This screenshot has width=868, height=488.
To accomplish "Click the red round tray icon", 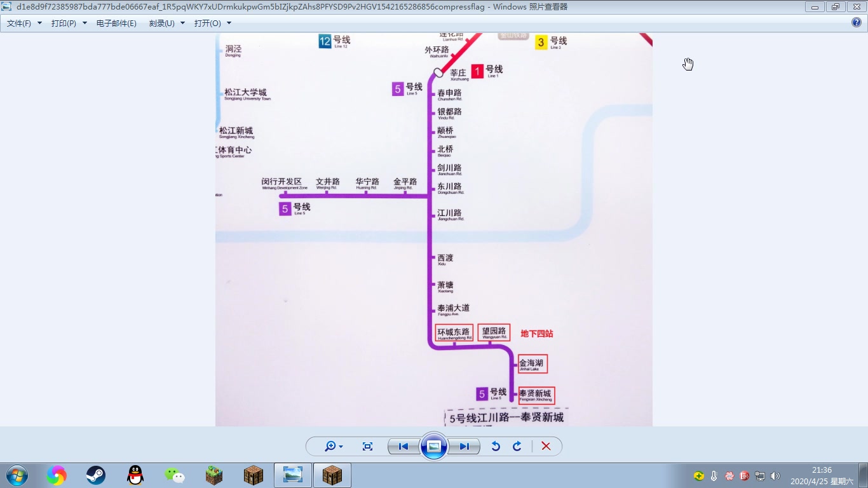I will (x=745, y=476).
